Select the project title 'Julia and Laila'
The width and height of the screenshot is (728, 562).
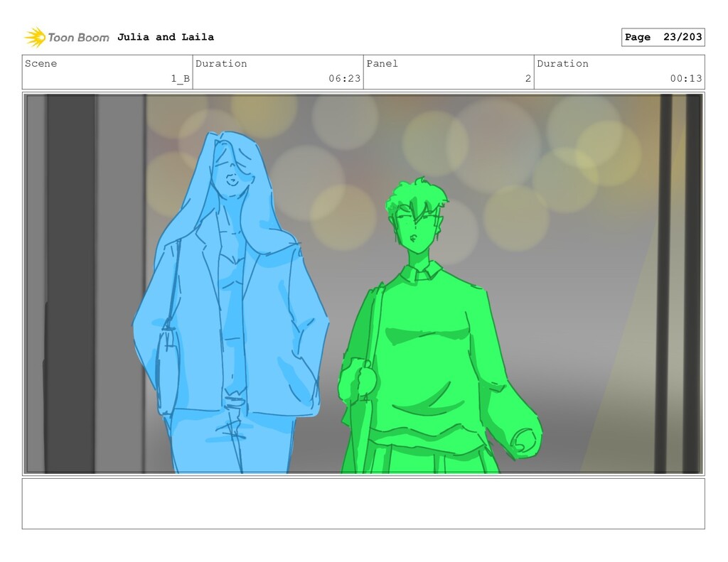point(166,37)
